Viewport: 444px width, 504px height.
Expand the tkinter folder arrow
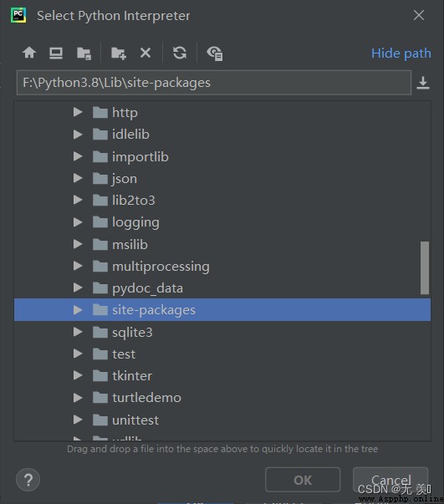(78, 375)
